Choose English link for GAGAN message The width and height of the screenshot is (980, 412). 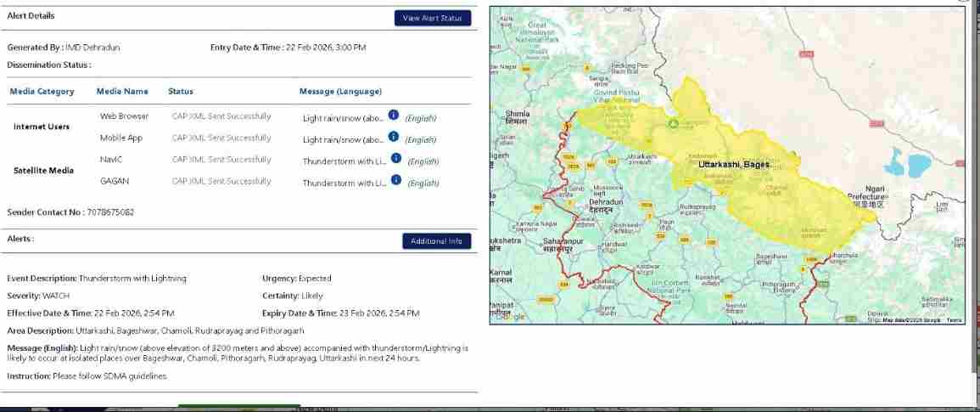(423, 183)
